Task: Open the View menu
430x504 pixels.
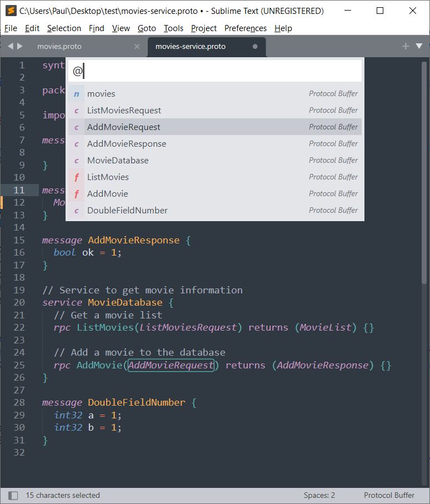Action: [x=121, y=28]
